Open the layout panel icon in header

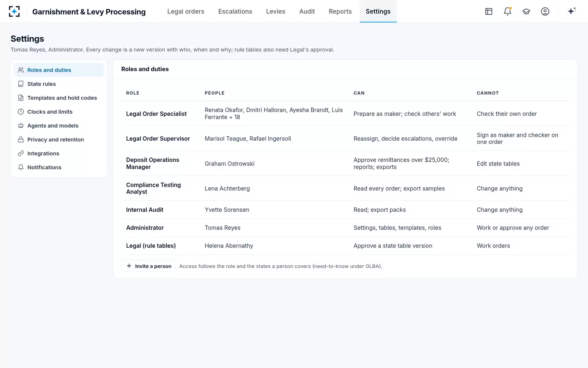(x=489, y=11)
